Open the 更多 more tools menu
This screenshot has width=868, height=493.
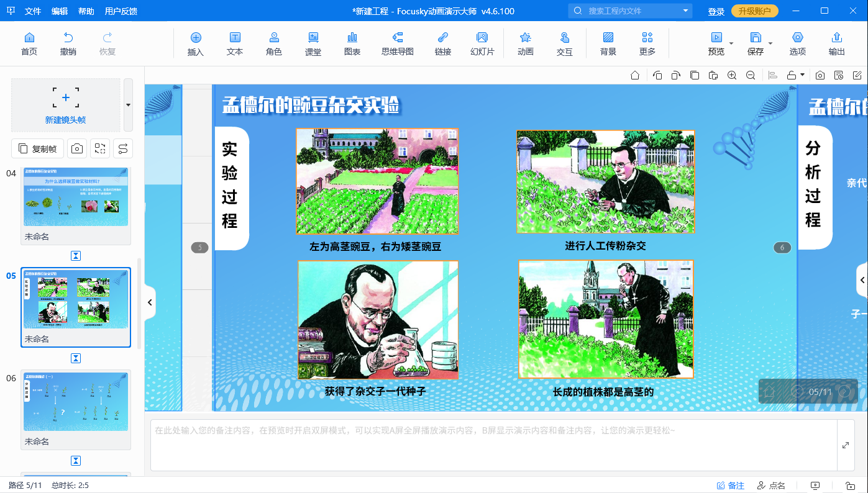point(647,44)
